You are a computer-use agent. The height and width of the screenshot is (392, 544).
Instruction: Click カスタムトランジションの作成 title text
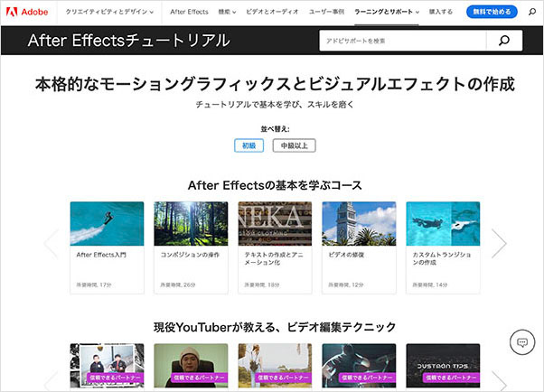coord(442,258)
